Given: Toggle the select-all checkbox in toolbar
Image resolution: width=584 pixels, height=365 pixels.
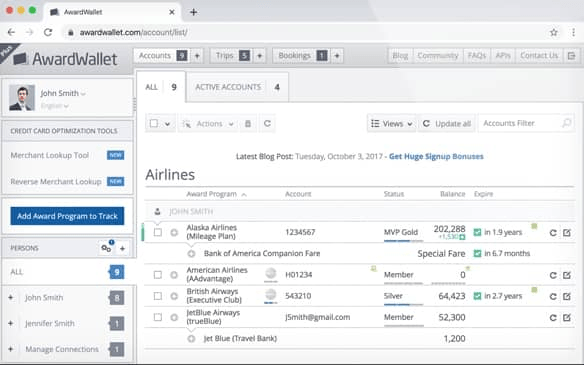Looking at the screenshot, I should tap(154, 123).
